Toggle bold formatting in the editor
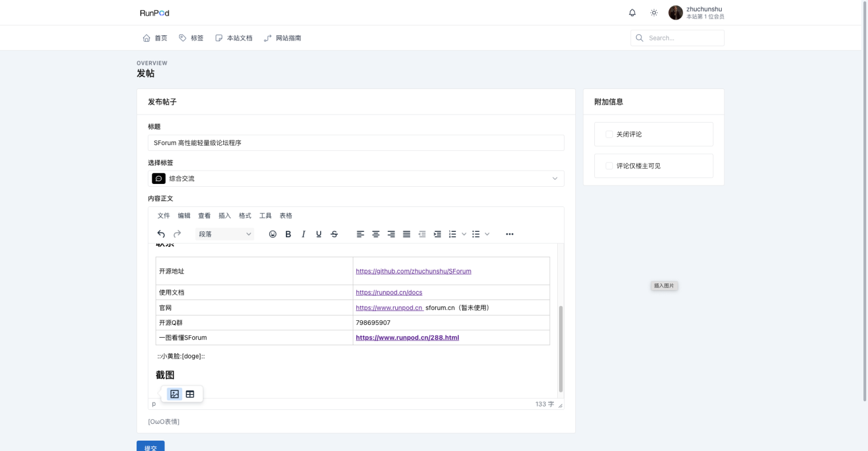Screen dimensions: 868x451 click(288, 234)
